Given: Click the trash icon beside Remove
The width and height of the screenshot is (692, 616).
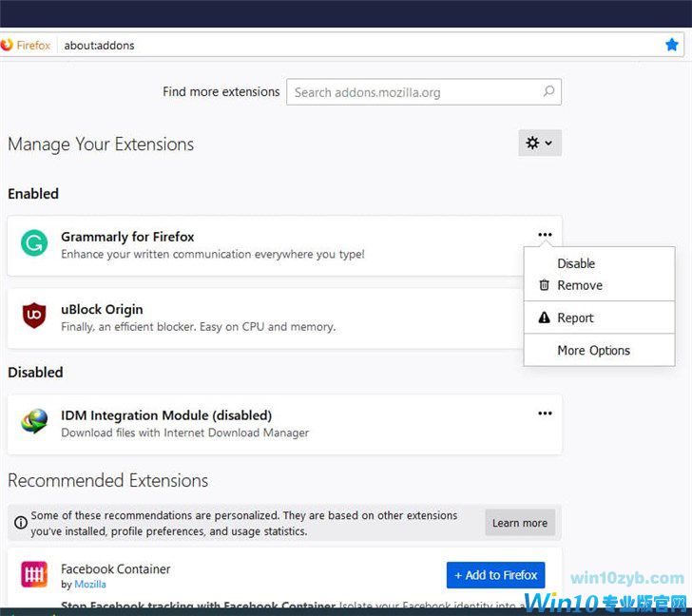Looking at the screenshot, I should click(544, 285).
